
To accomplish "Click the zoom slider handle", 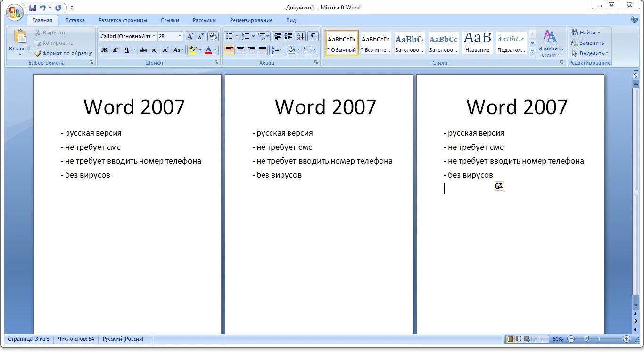I will coord(586,338).
